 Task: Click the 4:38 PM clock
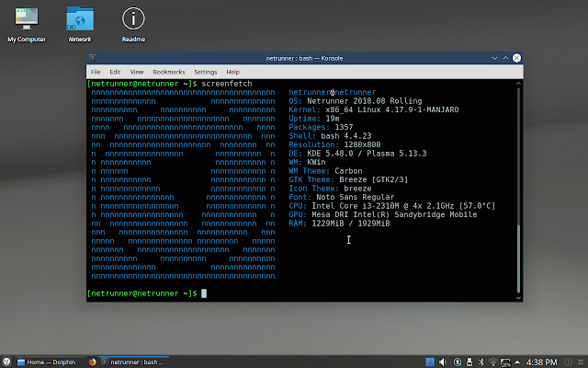[x=541, y=362]
